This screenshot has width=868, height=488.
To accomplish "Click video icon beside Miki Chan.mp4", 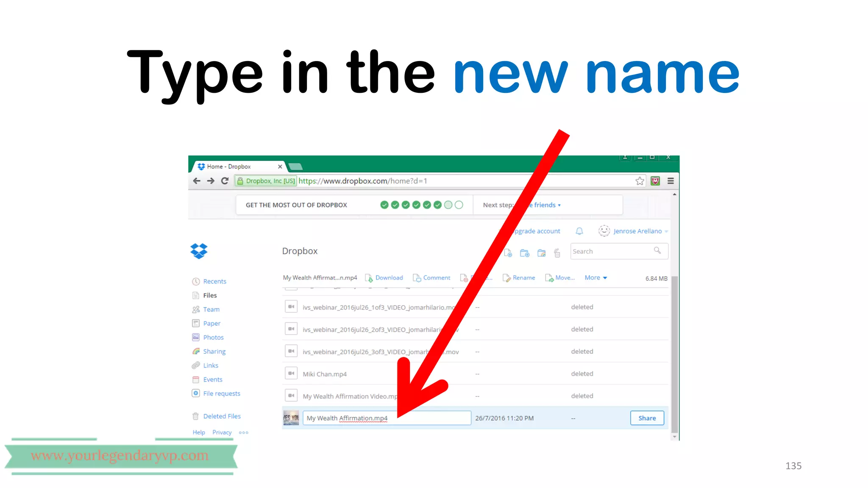I will [x=291, y=373].
